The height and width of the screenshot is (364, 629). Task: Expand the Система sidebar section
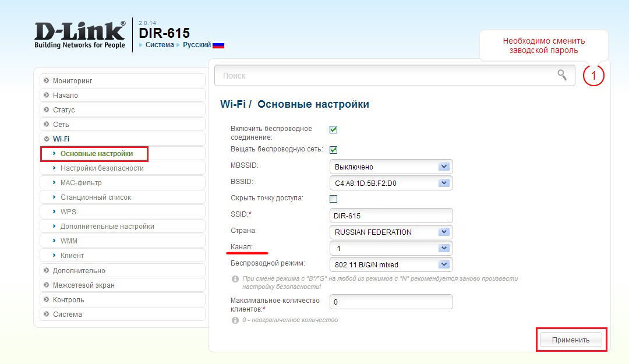(122, 314)
